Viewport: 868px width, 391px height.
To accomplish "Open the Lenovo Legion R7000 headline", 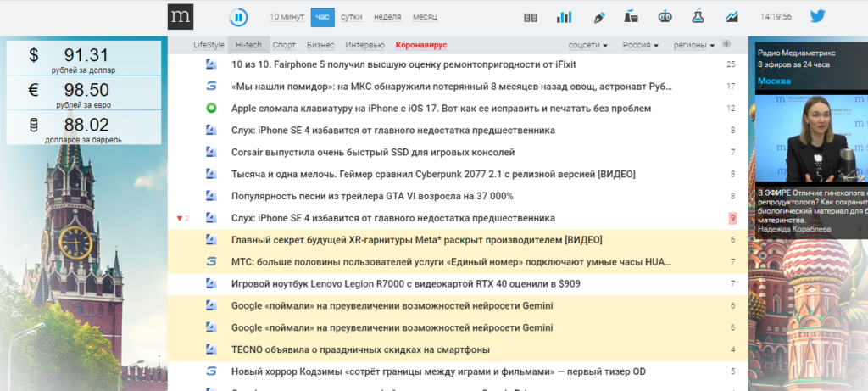I will [x=406, y=284].
